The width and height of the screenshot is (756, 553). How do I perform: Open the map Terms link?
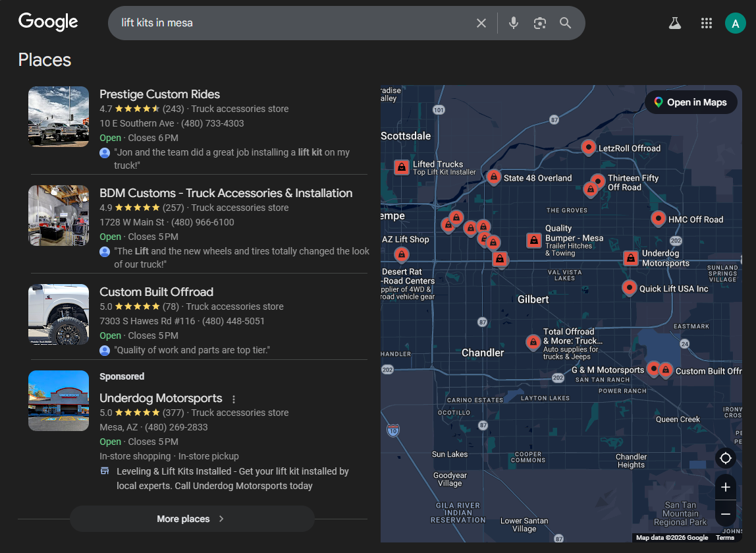click(x=724, y=538)
